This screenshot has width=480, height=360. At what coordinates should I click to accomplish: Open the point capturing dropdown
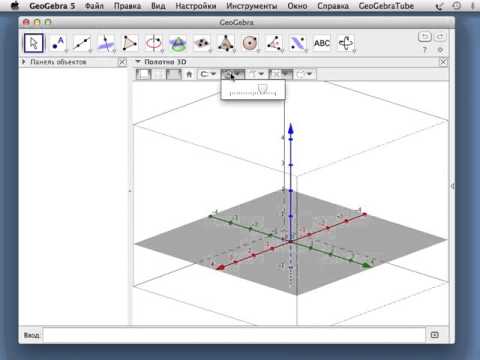(x=208, y=74)
